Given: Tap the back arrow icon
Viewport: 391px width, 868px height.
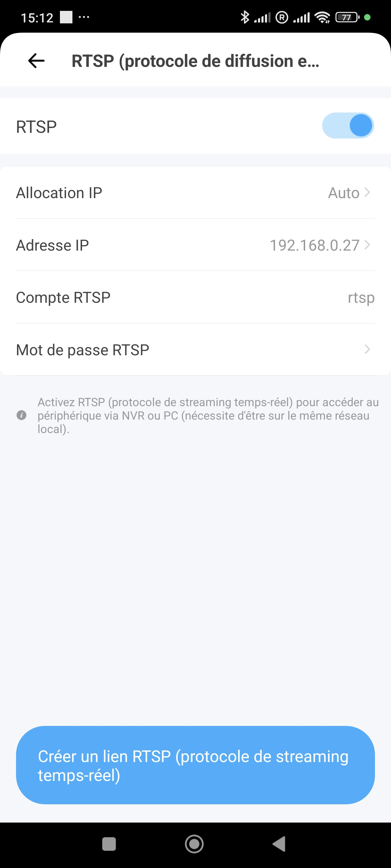Looking at the screenshot, I should pyautogui.click(x=36, y=61).
